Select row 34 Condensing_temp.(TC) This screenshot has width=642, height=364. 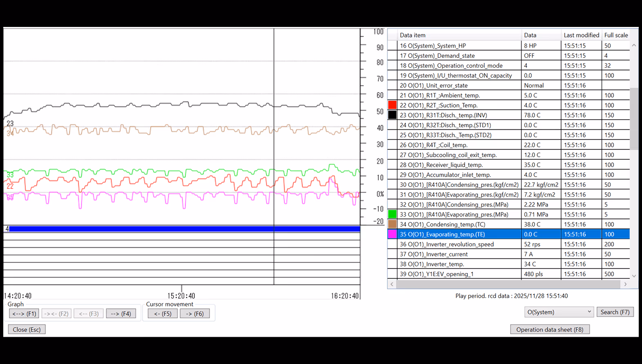coord(508,224)
